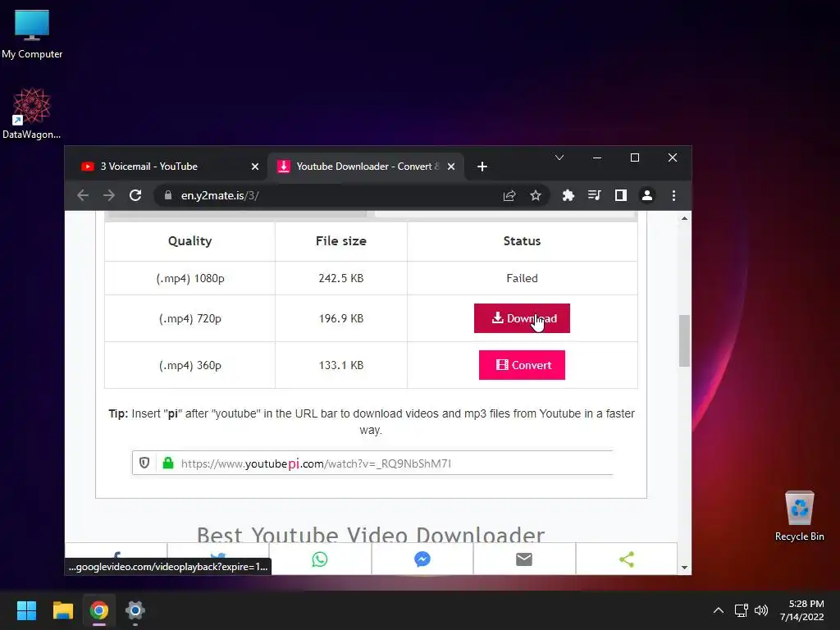The height and width of the screenshot is (630, 840).
Task: Share the page via email envelope icon
Action: (x=524, y=559)
